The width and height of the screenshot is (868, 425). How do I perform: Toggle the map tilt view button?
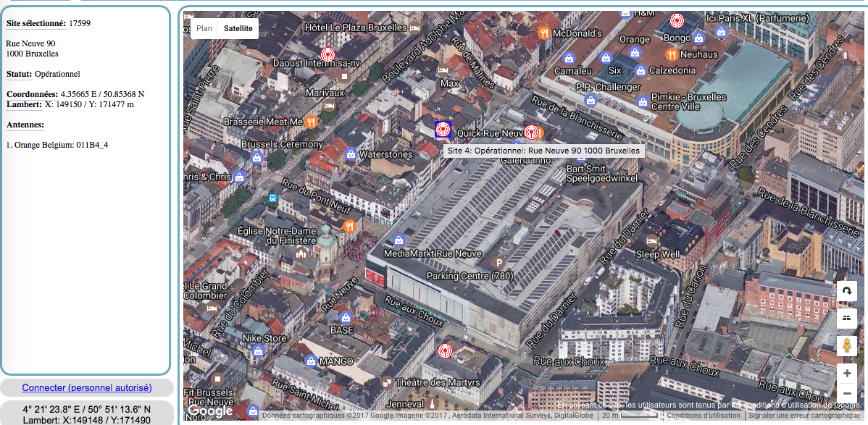pyautogui.click(x=847, y=318)
